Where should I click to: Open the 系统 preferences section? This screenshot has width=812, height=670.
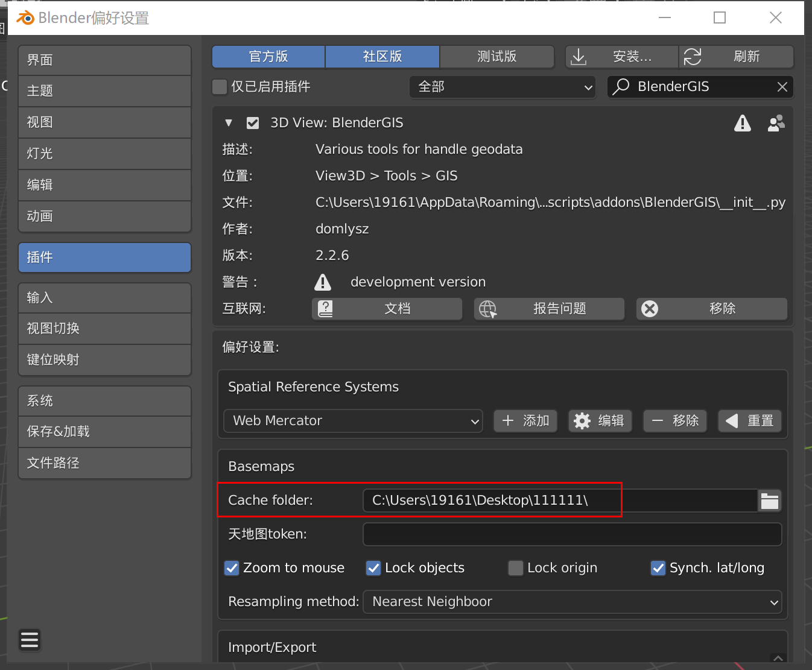(x=105, y=401)
